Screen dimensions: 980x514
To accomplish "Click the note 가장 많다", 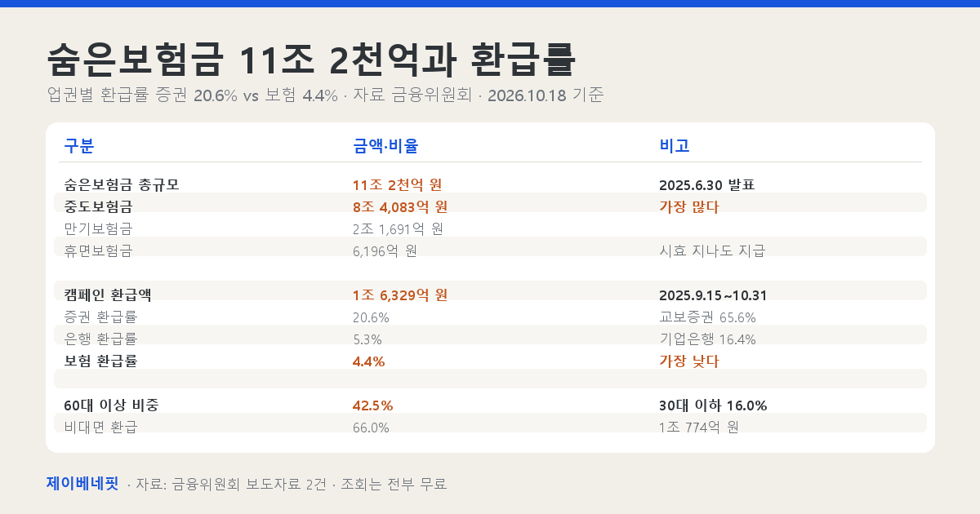I will (688, 206).
